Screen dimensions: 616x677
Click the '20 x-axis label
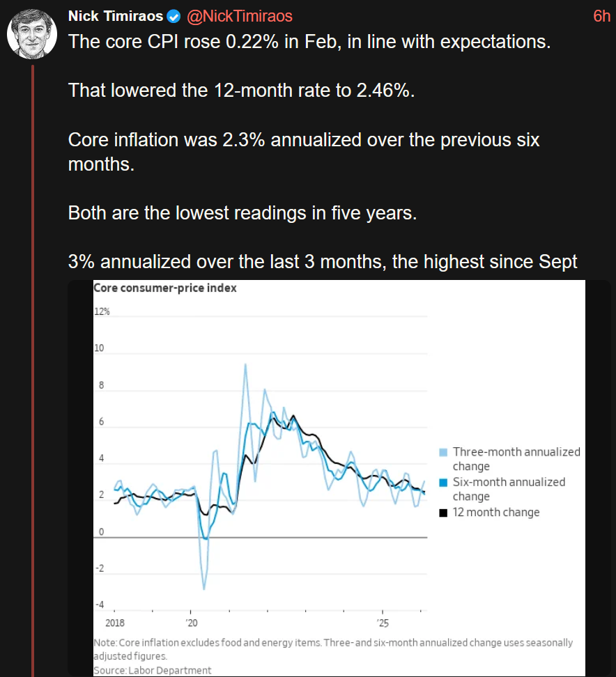tap(192, 621)
